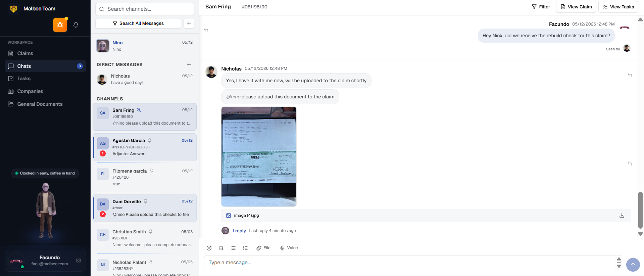Screen dimensions: 644x276
Task: Open Claims in the workspace sidebar
Action: (x=45, y=53)
